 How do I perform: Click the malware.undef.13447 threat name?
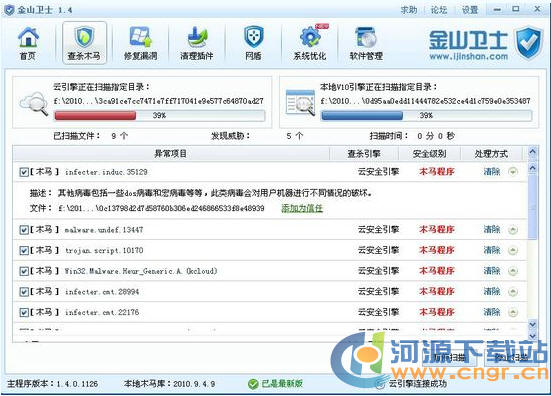tap(104, 230)
